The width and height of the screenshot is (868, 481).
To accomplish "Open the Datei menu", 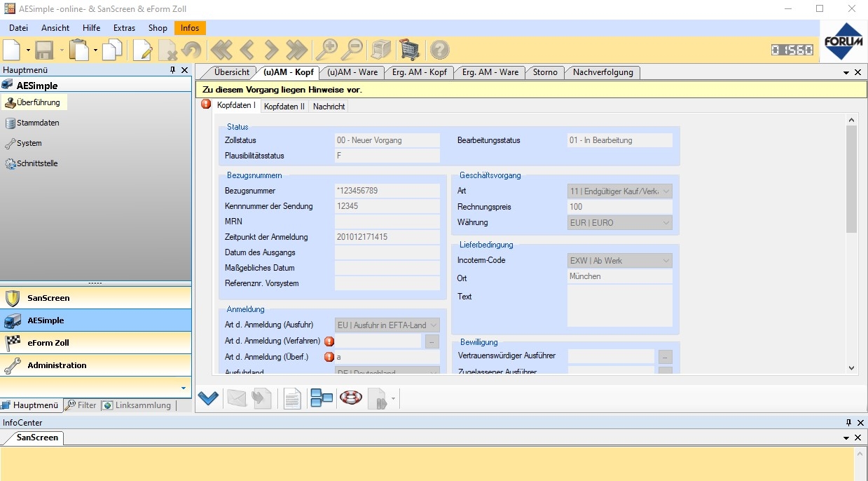I will pyautogui.click(x=18, y=28).
